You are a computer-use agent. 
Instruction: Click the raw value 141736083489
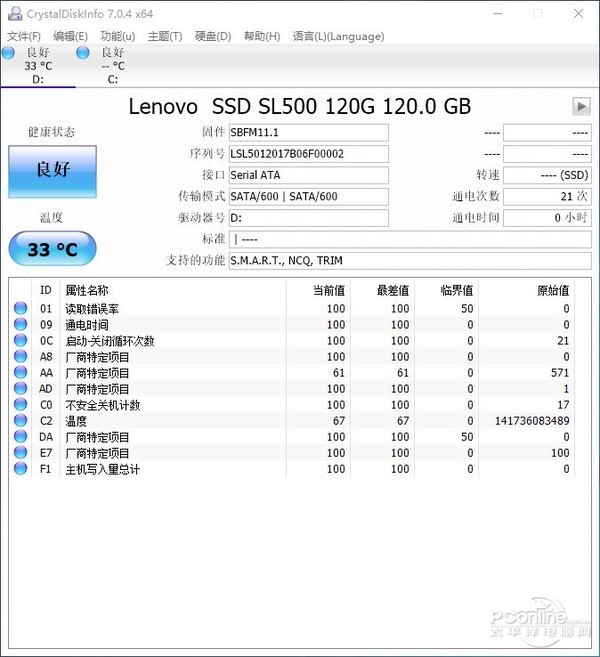[x=532, y=421]
